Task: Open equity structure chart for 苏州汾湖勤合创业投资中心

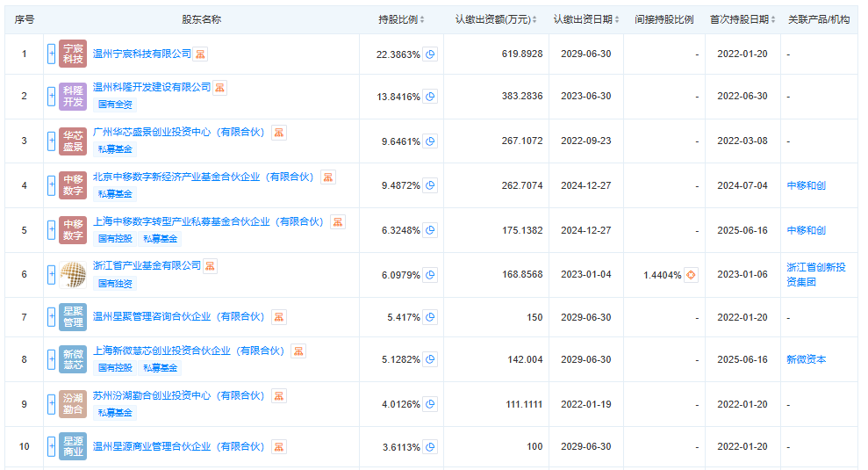Action: (x=279, y=396)
